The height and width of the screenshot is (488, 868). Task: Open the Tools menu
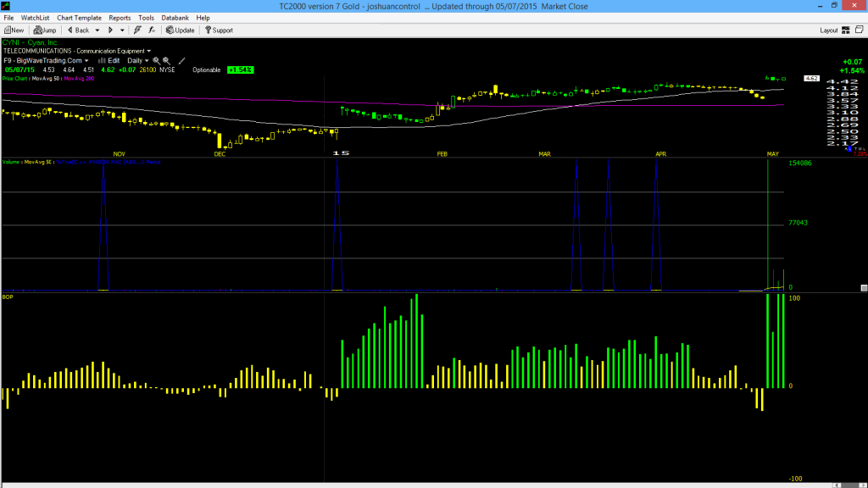[146, 18]
